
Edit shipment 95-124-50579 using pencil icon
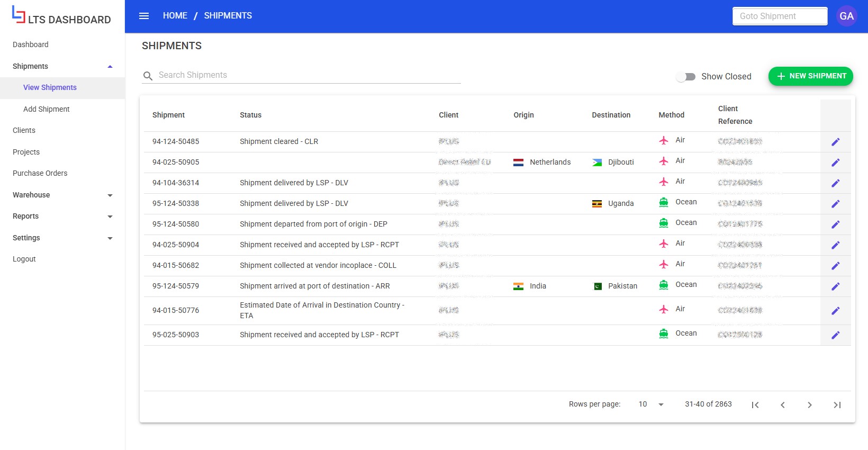coord(835,286)
